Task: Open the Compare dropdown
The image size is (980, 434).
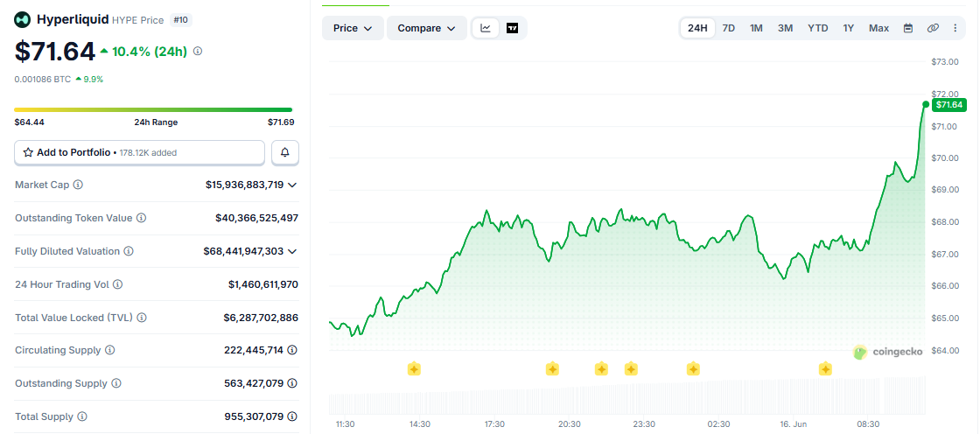Action: pyautogui.click(x=427, y=28)
